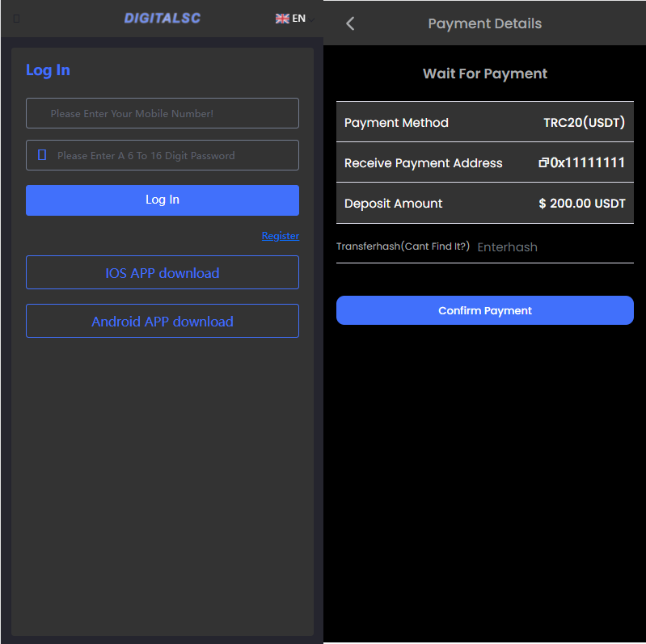The width and height of the screenshot is (646, 644).
Task: Click the UK flag icon
Action: 282,19
